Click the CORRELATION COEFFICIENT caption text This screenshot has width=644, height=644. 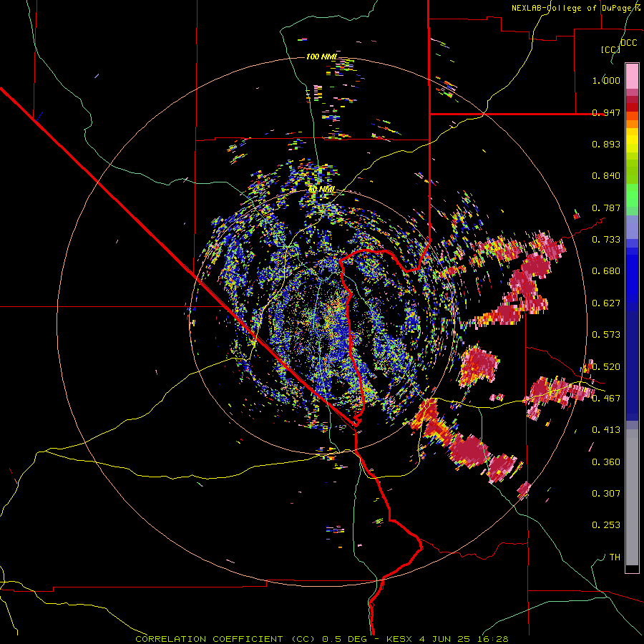[209, 639]
